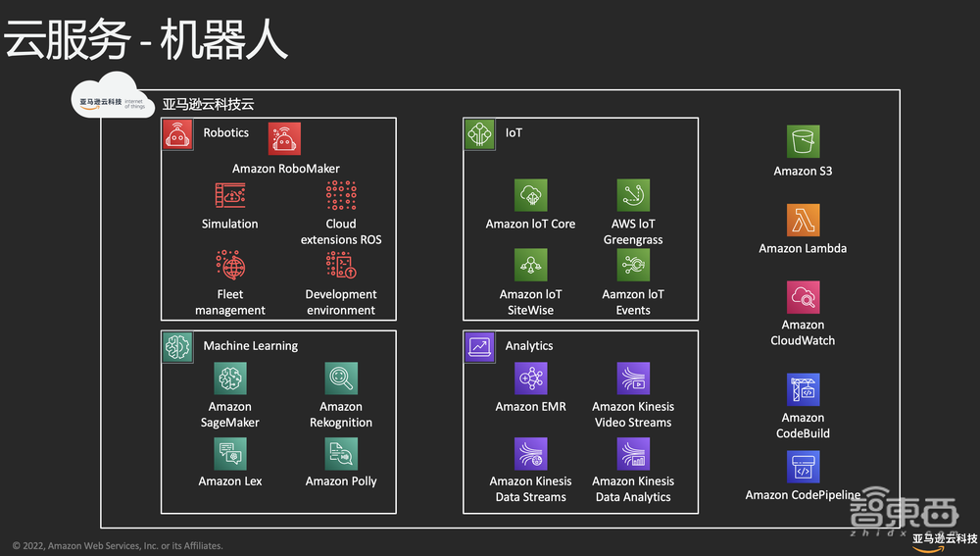Select the Amazon EMR icon
980x556 pixels.
coord(530,379)
